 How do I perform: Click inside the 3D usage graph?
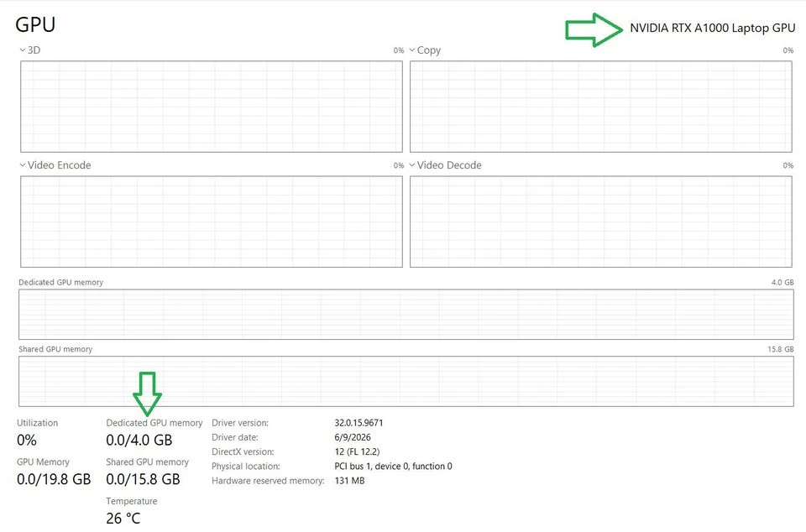[212, 107]
